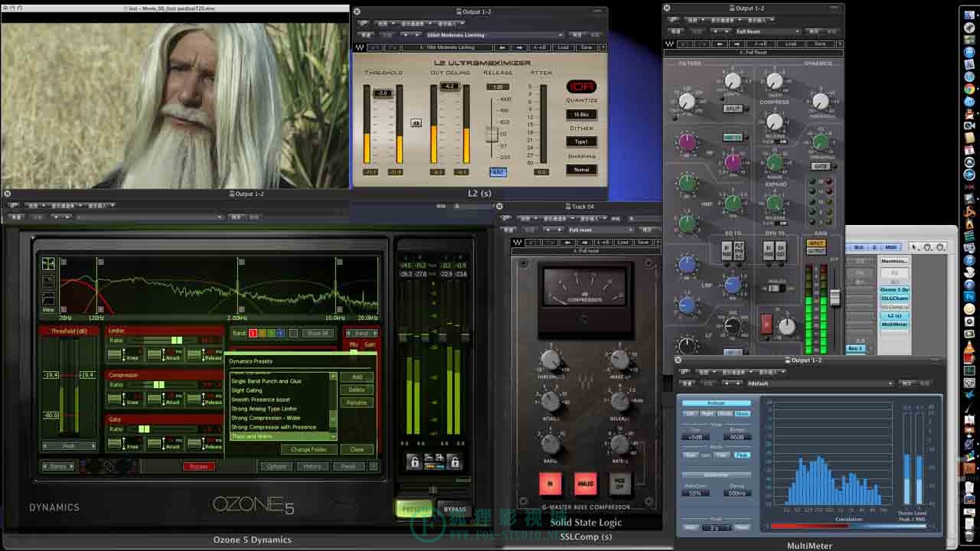Click Delete in Dynamics Presets
Viewport: 980px width, 551px height.
point(357,390)
